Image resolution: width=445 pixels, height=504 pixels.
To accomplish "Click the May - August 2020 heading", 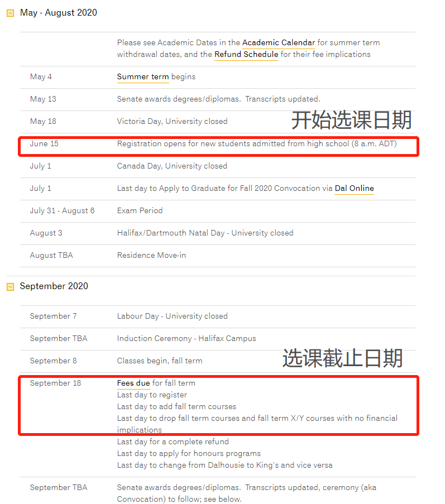I will pos(58,13).
